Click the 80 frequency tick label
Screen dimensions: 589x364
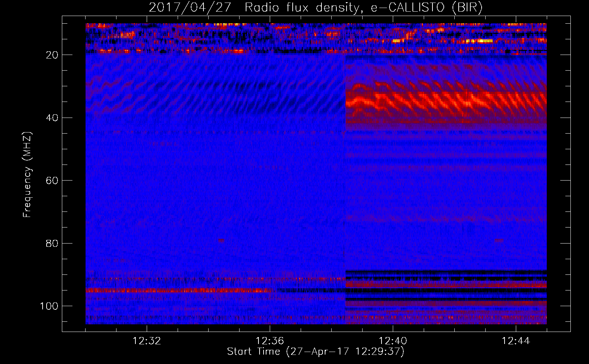click(x=52, y=243)
